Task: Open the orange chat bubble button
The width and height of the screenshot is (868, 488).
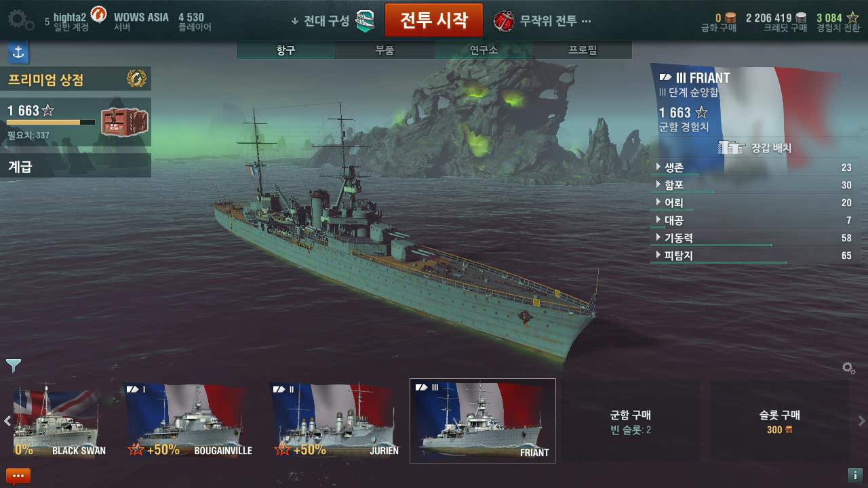Action: 18,476
